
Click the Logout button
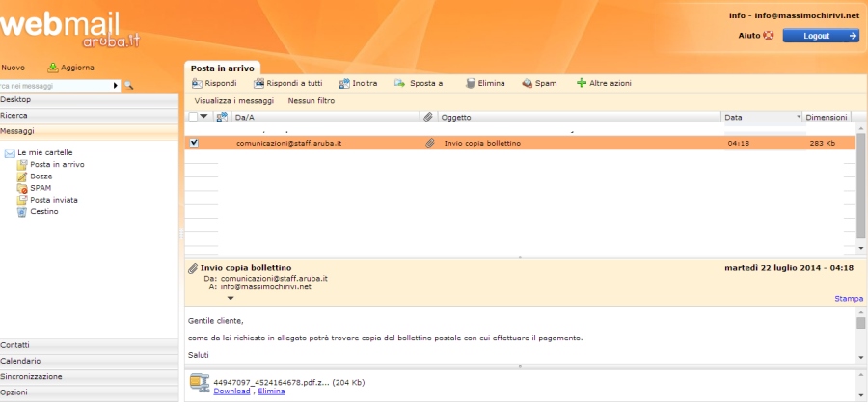821,36
